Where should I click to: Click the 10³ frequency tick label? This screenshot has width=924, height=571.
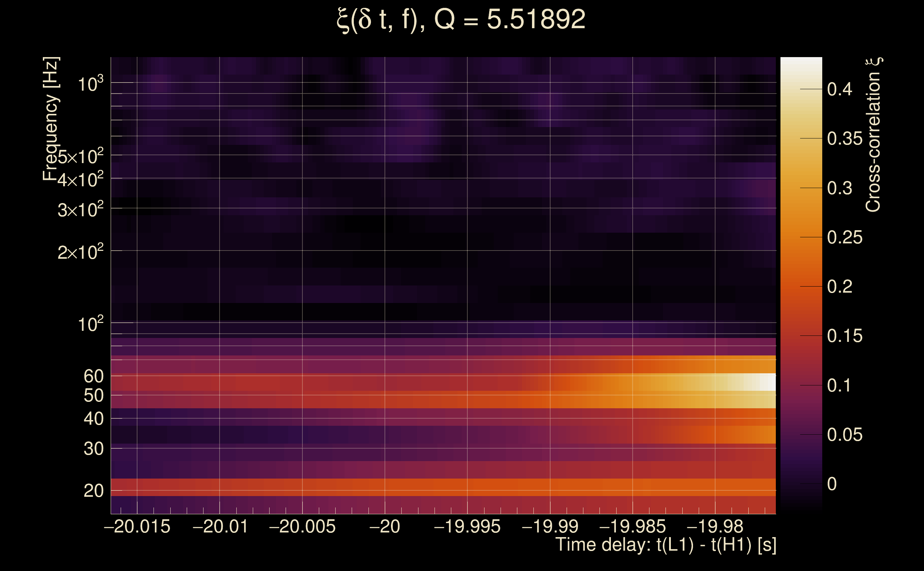pyautogui.click(x=90, y=84)
